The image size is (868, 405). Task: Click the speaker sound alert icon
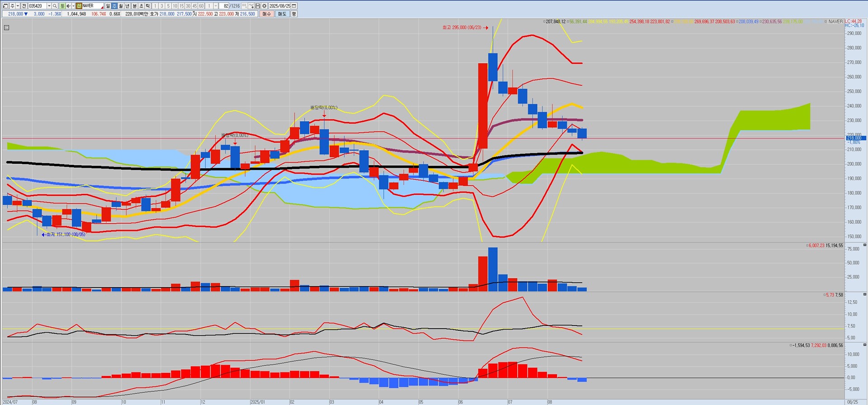pyautogui.click(x=68, y=6)
